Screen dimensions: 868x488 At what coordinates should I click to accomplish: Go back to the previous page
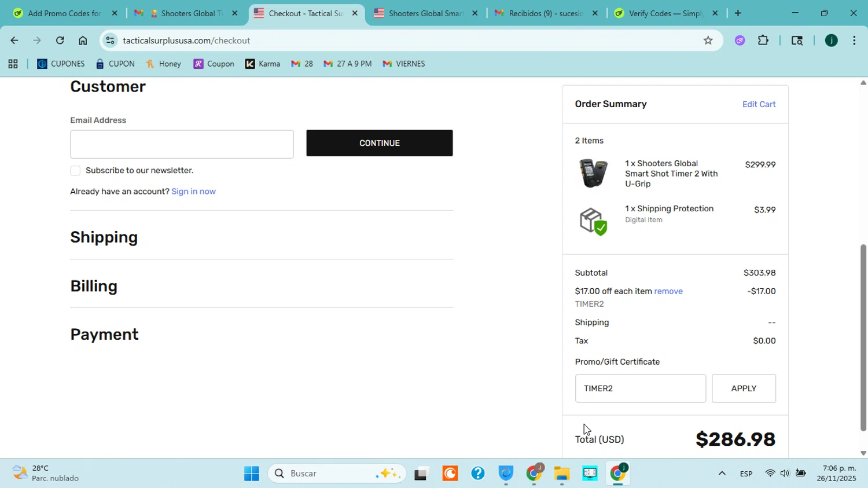pos(14,41)
